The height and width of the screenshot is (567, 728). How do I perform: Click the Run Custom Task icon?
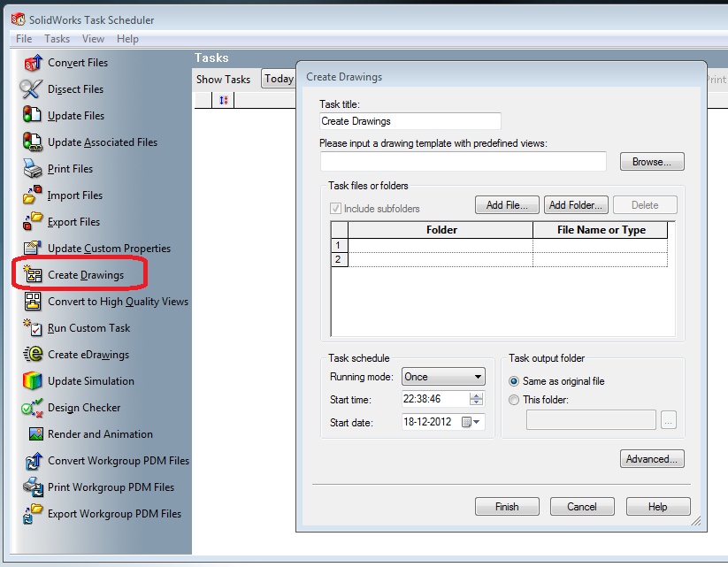coord(33,327)
